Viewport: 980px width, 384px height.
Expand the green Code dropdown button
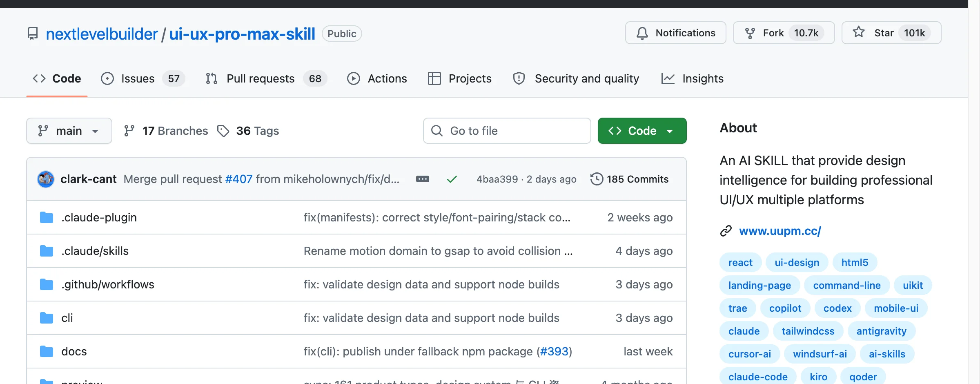(x=642, y=131)
